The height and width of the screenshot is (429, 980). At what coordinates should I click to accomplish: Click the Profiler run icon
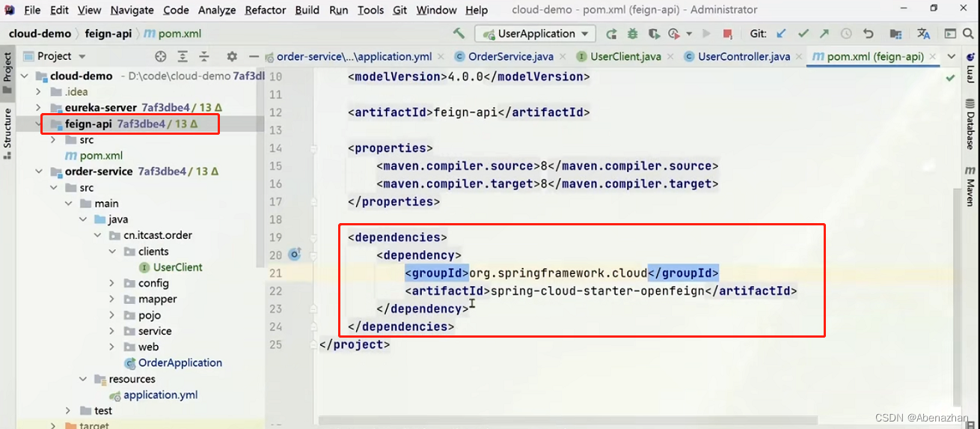click(x=674, y=34)
